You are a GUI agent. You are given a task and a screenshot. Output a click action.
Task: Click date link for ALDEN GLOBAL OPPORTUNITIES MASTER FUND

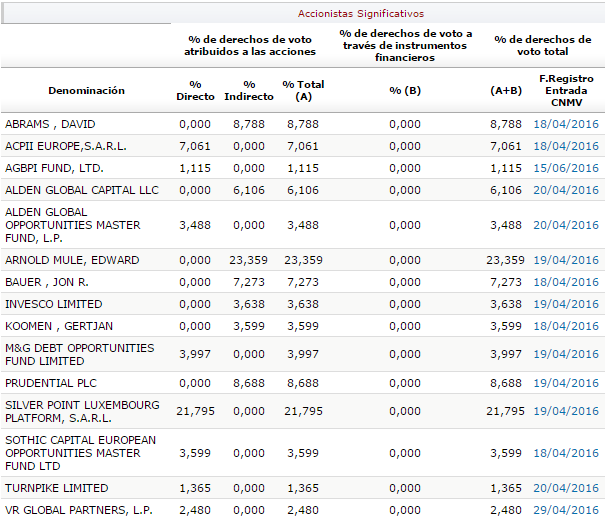(x=566, y=226)
